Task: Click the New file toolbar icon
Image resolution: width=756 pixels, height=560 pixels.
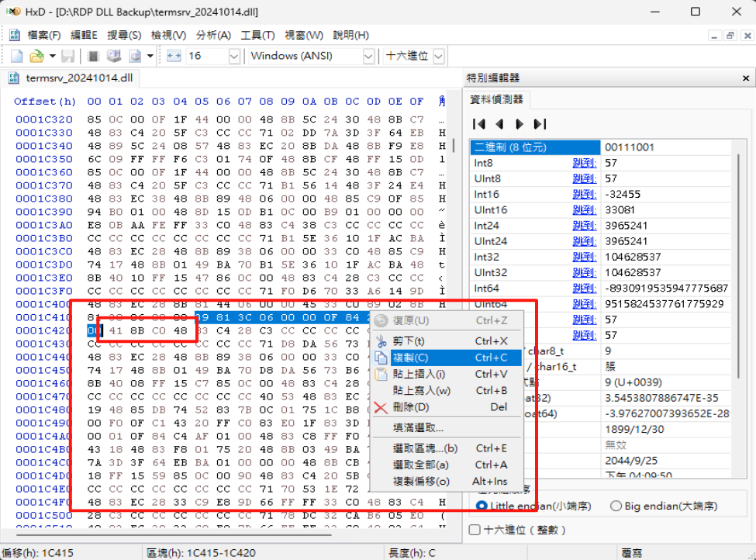Action: pyautogui.click(x=17, y=56)
